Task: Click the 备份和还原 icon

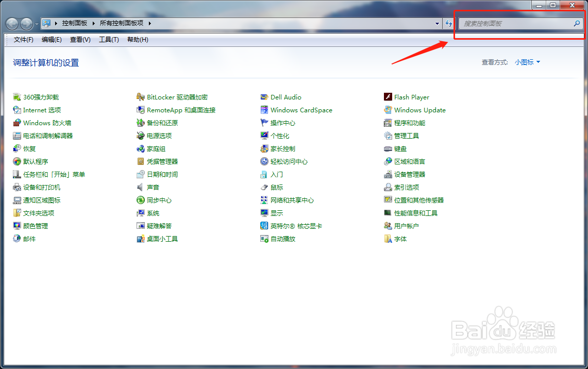Action: (141, 123)
